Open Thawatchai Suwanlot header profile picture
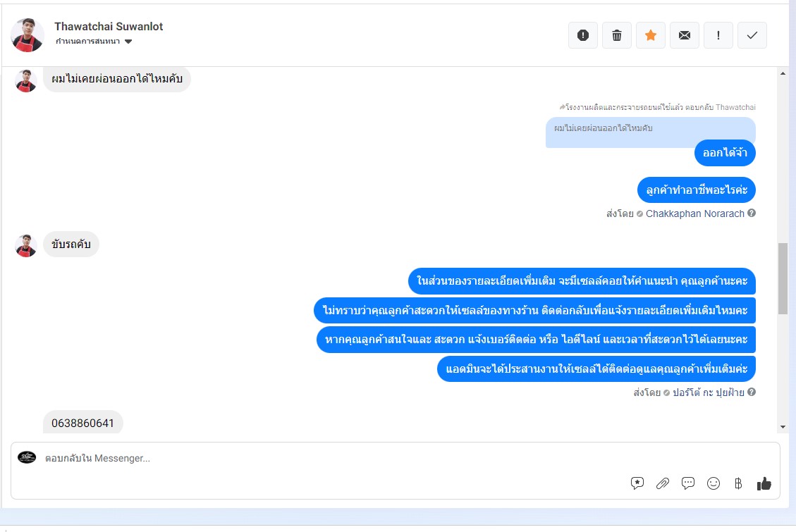 click(27, 35)
